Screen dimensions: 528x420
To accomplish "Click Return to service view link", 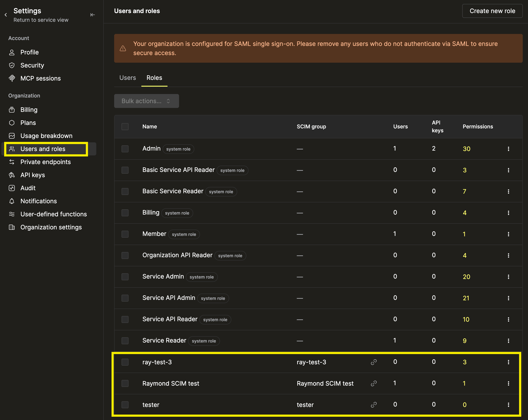I will [41, 20].
